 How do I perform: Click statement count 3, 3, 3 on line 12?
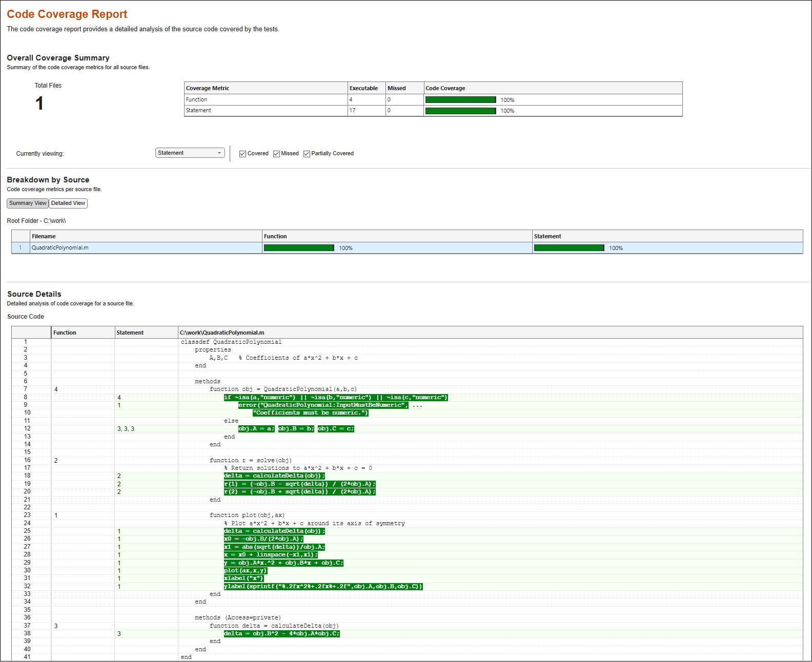pyautogui.click(x=126, y=429)
